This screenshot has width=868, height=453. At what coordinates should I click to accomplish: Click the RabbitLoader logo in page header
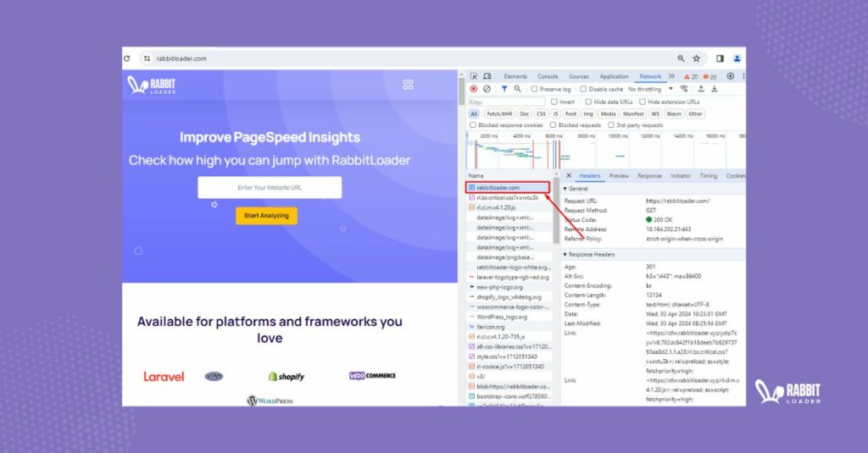152,86
